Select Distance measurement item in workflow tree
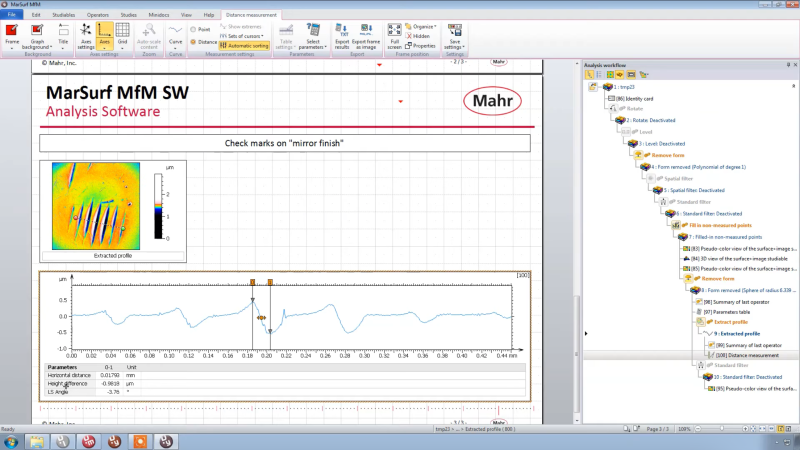The width and height of the screenshot is (800, 450). click(x=746, y=355)
